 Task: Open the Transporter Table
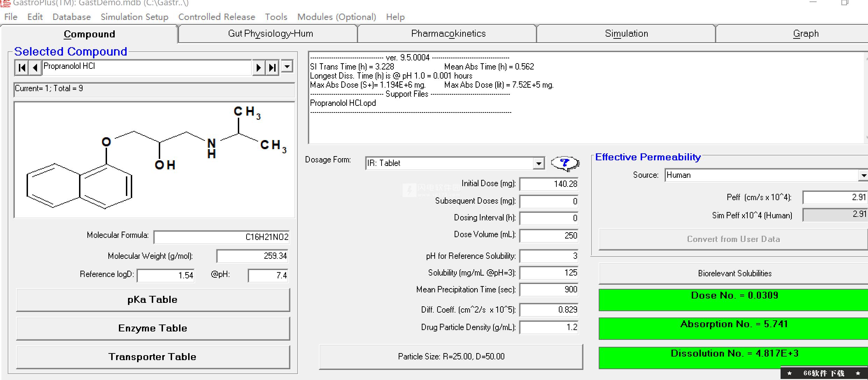tap(153, 357)
